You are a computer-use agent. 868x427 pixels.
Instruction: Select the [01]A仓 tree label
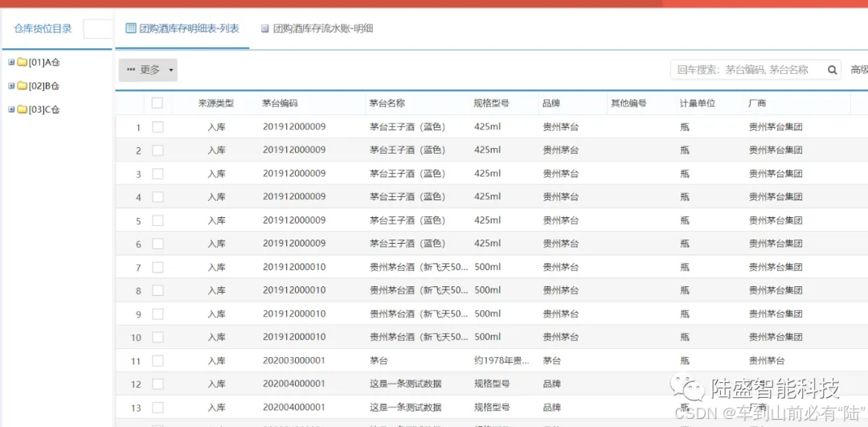pyautogui.click(x=44, y=63)
